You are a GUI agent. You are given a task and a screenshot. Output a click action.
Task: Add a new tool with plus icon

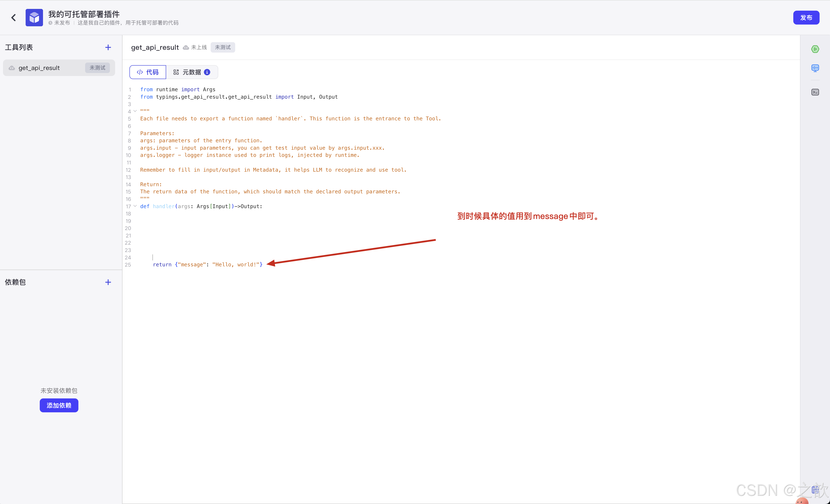click(x=108, y=48)
